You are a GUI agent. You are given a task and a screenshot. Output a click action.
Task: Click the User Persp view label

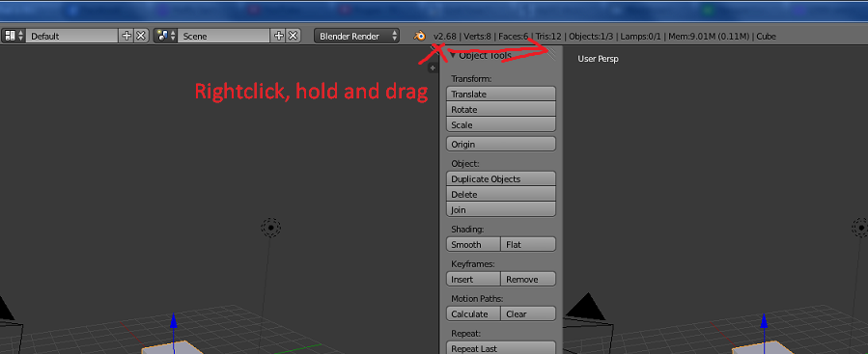598,59
